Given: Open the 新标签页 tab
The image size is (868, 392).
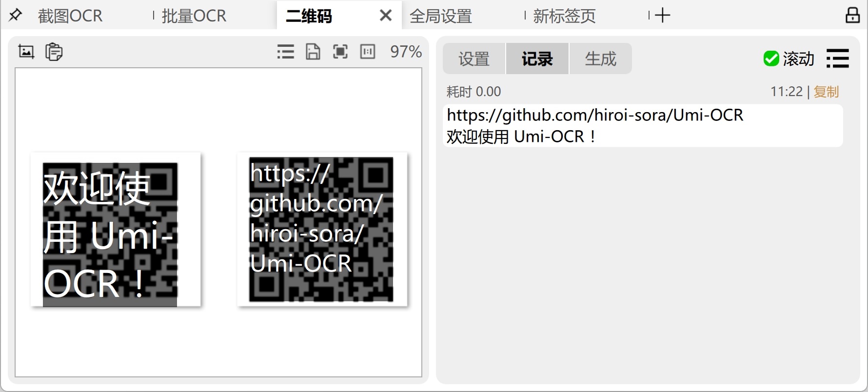Looking at the screenshot, I should (564, 16).
